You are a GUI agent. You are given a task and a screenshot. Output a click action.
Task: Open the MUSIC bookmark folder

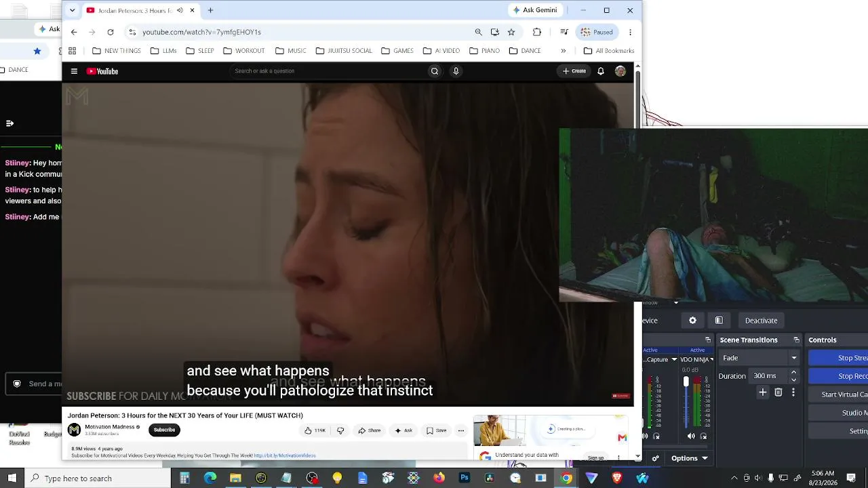coord(291,51)
